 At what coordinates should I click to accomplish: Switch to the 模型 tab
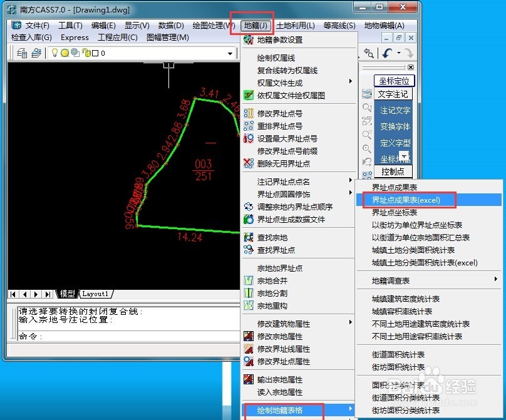click(x=67, y=294)
